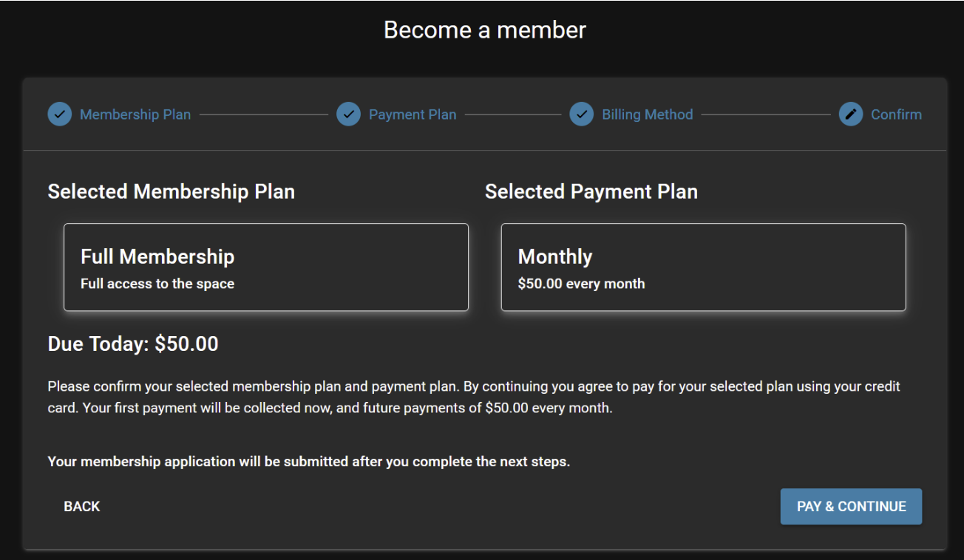Click the "Become a member" page heading
964x560 pixels.
485,30
